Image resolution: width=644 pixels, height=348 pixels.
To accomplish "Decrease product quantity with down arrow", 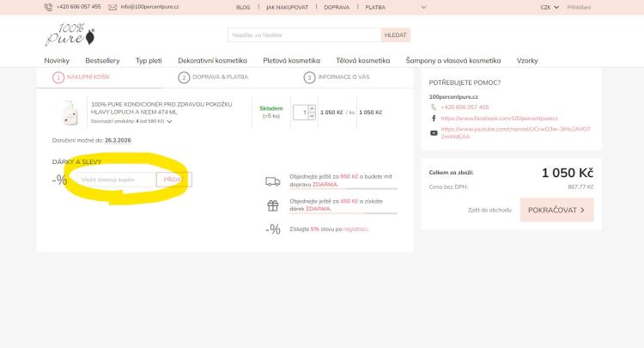I will click(x=312, y=116).
